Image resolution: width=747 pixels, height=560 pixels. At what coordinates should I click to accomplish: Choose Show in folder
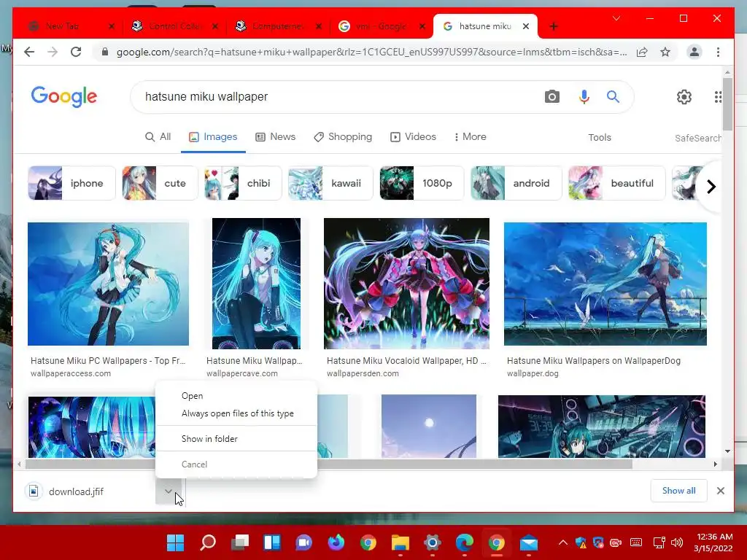[x=236, y=438]
